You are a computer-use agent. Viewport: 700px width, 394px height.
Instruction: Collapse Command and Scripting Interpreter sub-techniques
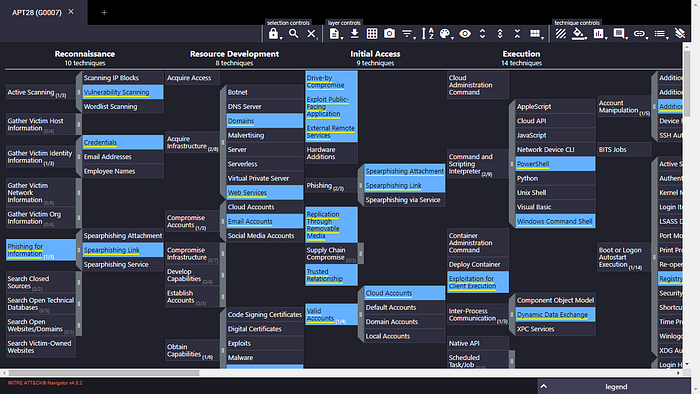(x=512, y=164)
